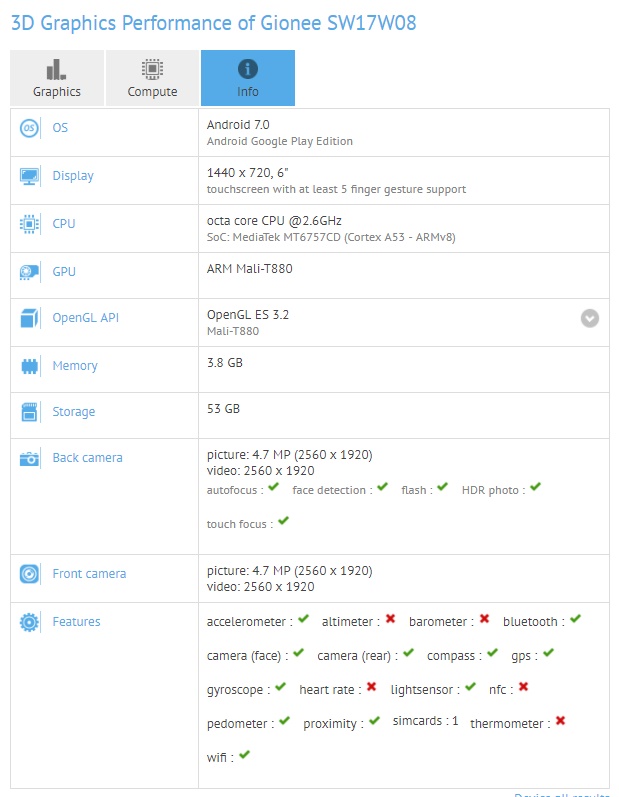The height and width of the screenshot is (797, 619).
Task: Click the Memory label
Action: [75, 366]
